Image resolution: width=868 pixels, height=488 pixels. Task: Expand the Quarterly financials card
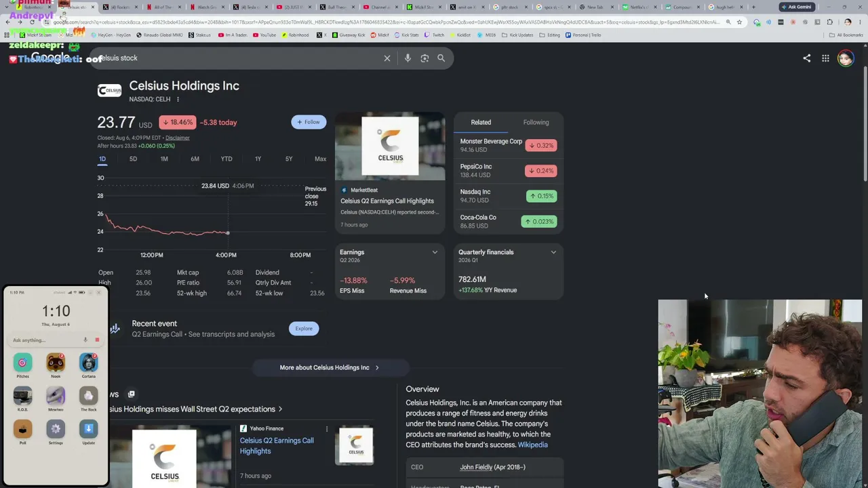553,253
